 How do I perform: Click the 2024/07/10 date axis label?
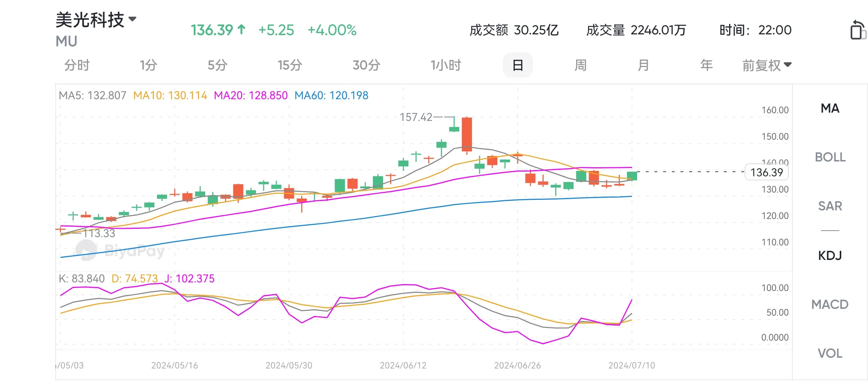pos(632,365)
